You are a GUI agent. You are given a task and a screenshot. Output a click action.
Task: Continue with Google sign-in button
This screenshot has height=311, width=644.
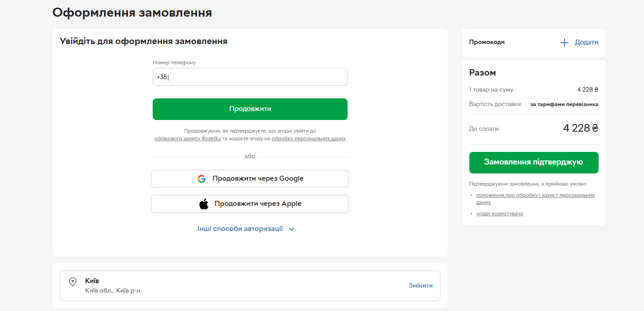click(250, 179)
